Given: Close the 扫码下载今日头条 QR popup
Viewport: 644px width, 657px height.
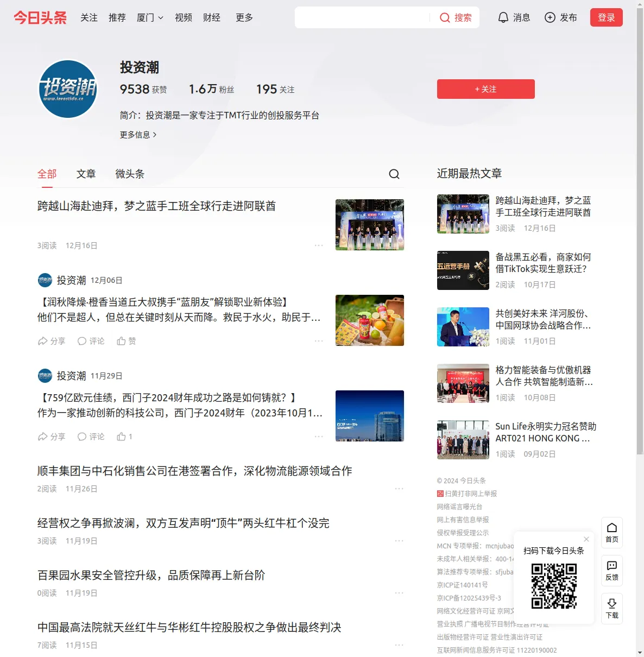Looking at the screenshot, I should (x=586, y=539).
